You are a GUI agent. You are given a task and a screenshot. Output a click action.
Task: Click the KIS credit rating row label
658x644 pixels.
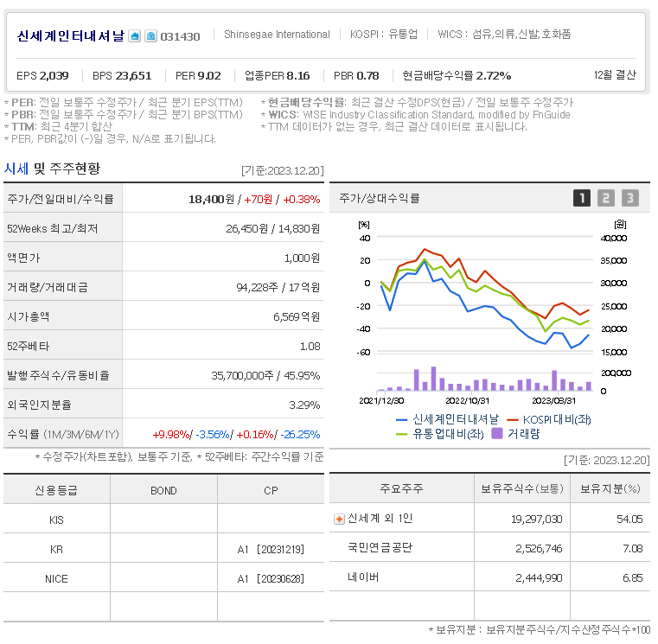[x=56, y=520]
